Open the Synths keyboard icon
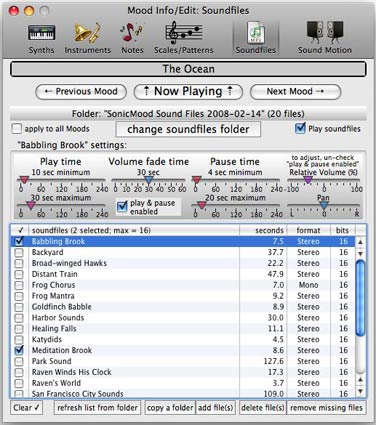 tap(42, 32)
